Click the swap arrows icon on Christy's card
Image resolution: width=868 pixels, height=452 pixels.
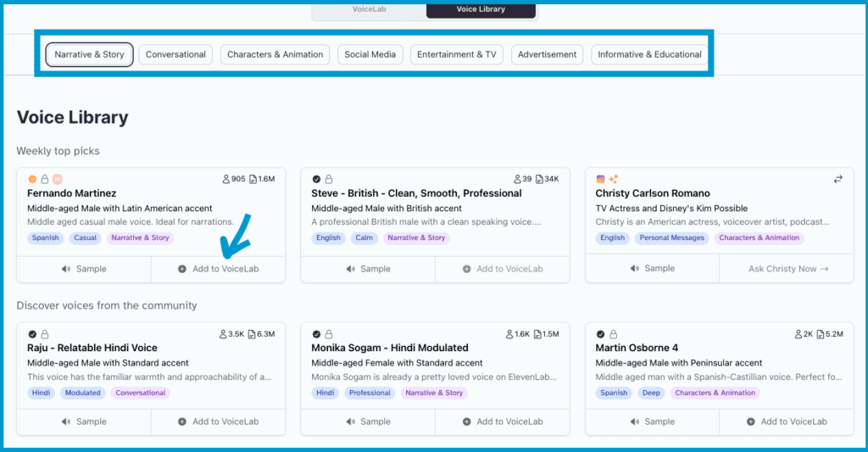(x=838, y=179)
